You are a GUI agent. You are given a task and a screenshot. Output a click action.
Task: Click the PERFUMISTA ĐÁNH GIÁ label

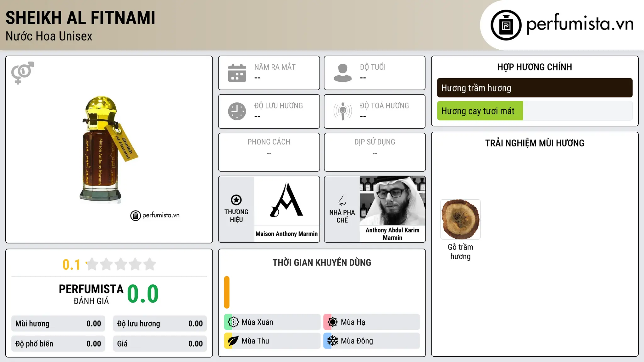(x=91, y=294)
